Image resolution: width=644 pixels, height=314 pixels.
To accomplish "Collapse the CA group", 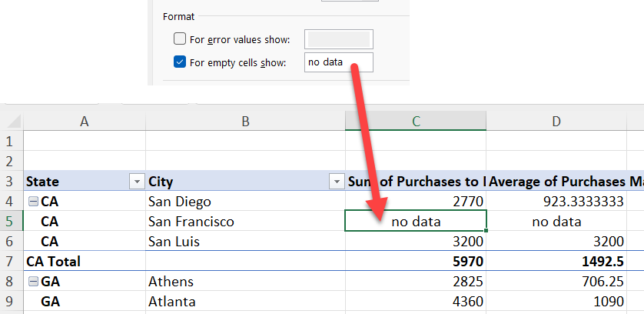I will pos(33,202).
